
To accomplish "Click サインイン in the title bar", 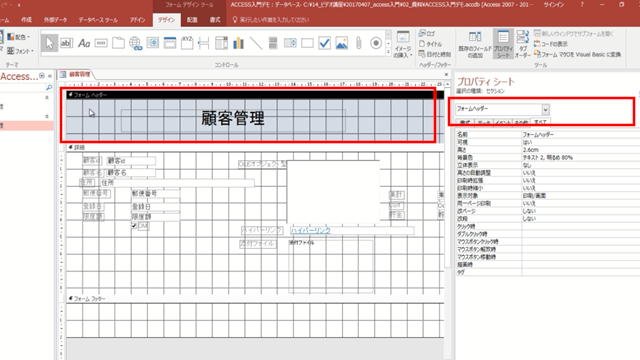I will tap(553, 4).
